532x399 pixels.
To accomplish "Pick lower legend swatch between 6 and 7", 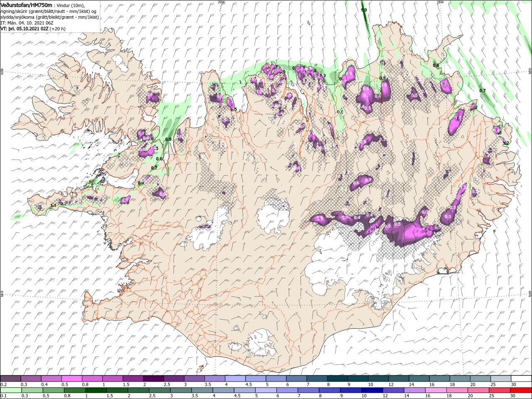I will (287, 390).
